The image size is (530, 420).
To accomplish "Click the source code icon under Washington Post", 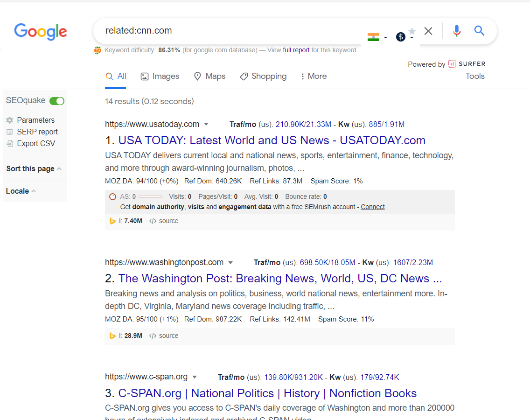I will point(153,336).
